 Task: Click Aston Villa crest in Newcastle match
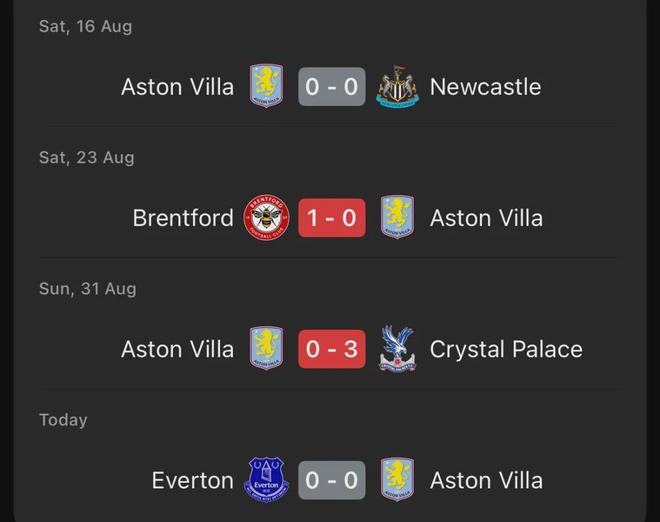tap(266, 87)
